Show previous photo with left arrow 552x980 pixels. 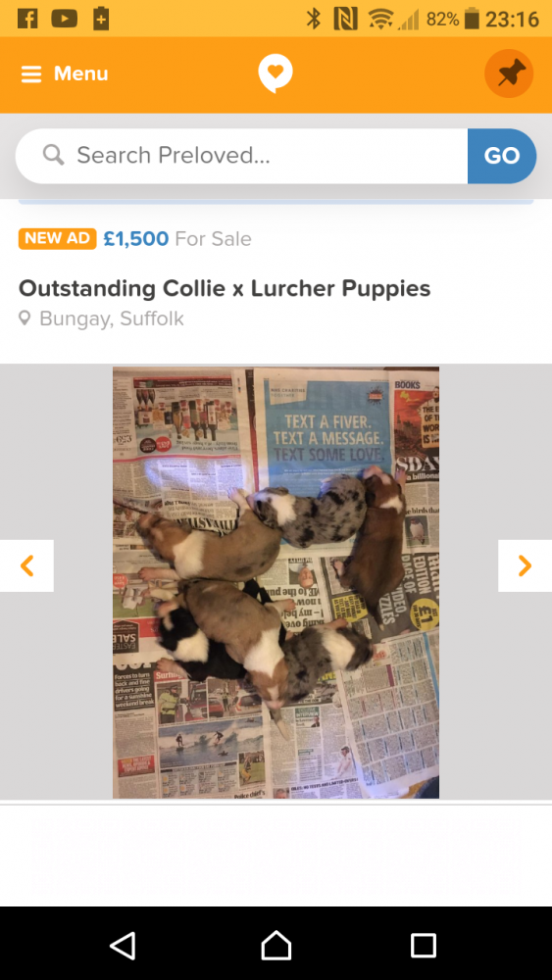[26, 565]
